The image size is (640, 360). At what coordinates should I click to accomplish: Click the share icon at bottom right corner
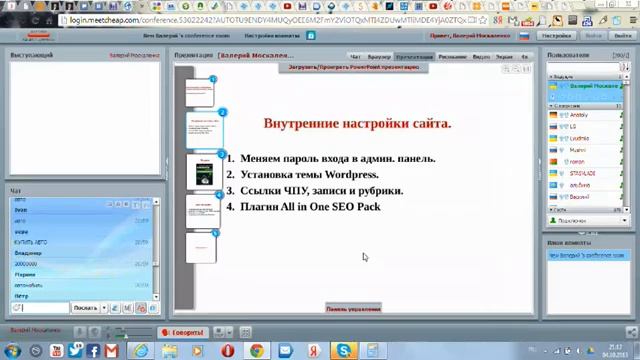click(631, 333)
